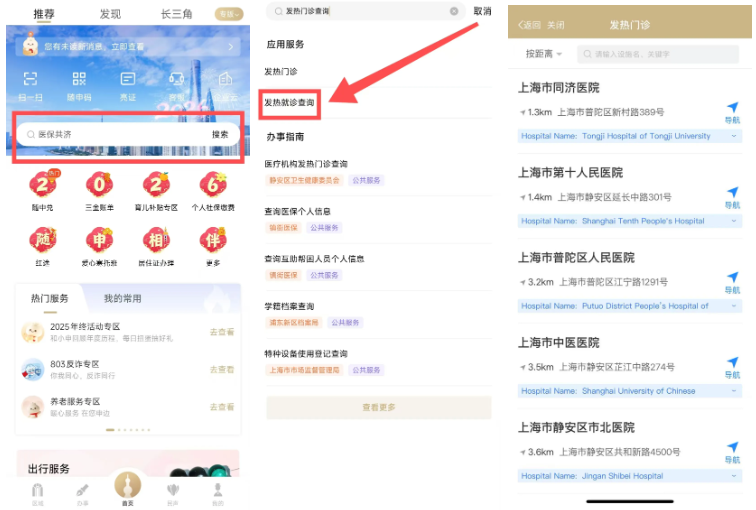Tap 导航 navigation icon for 上海市同济医院
756x510 pixels.
coord(732,112)
